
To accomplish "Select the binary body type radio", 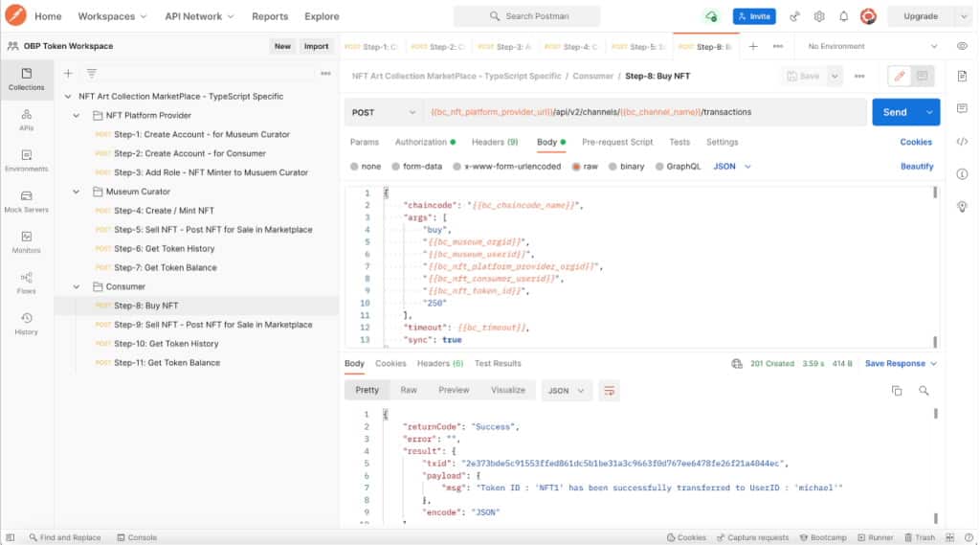I will (x=612, y=167).
